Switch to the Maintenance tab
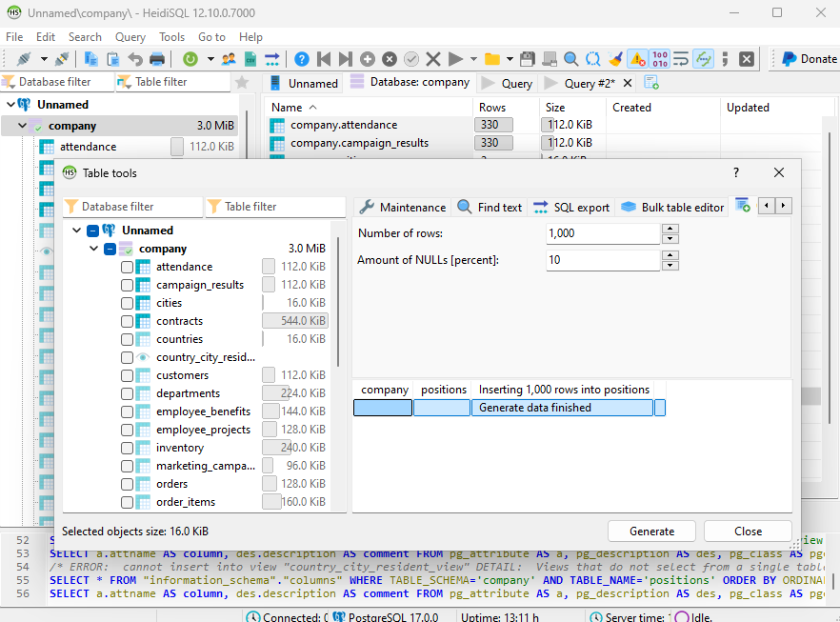The height and width of the screenshot is (622, 840). 403,208
